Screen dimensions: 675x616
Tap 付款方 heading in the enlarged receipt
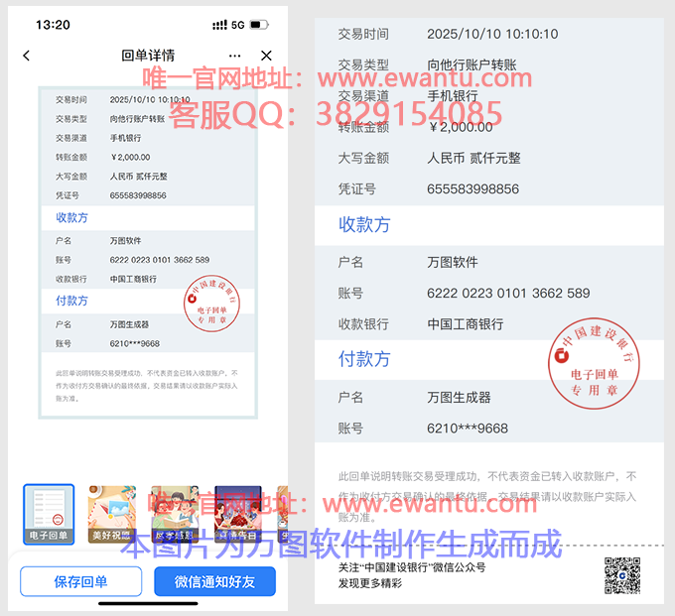[364, 359]
